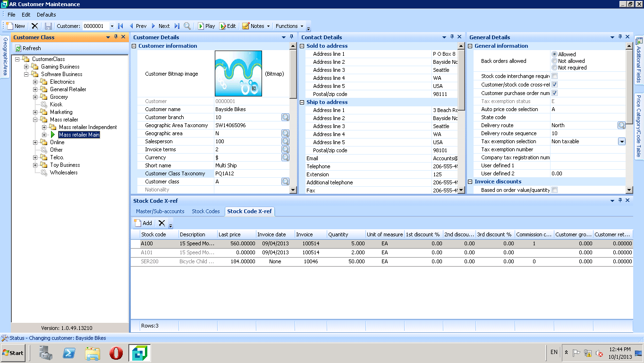Open the Tax exemption selection dropdown

point(621,141)
